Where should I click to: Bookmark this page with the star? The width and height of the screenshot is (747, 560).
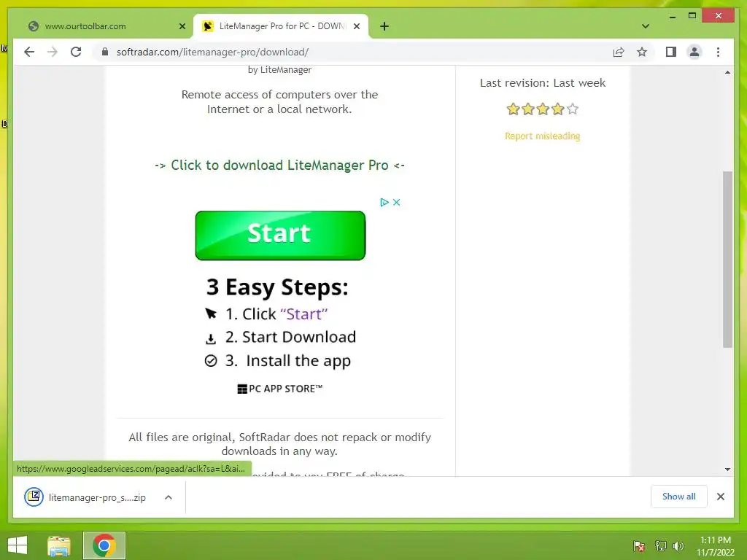click(x=642, y=52)
